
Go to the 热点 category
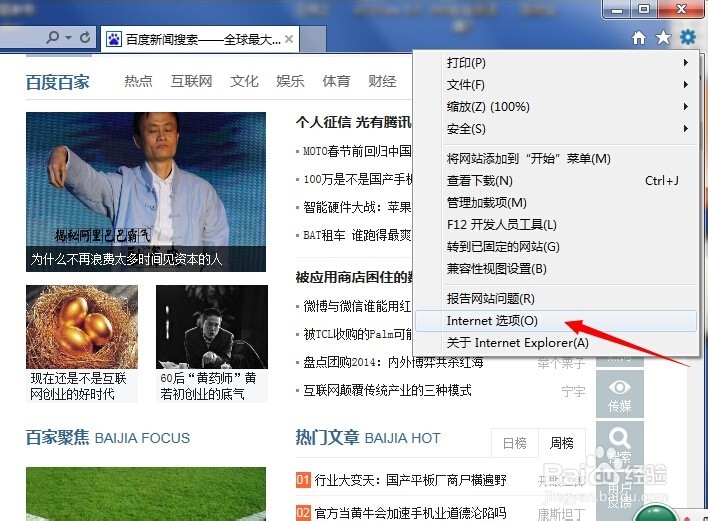point(138,81)
